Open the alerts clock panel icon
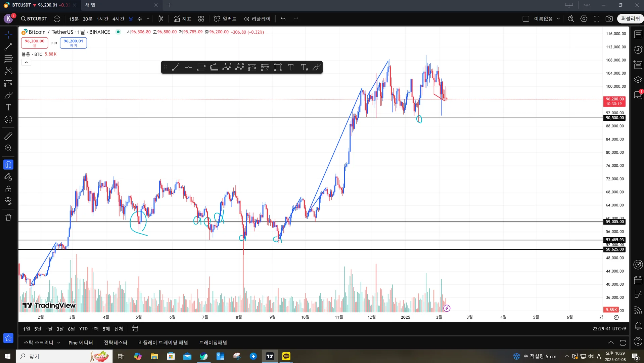 pos(638,50)
